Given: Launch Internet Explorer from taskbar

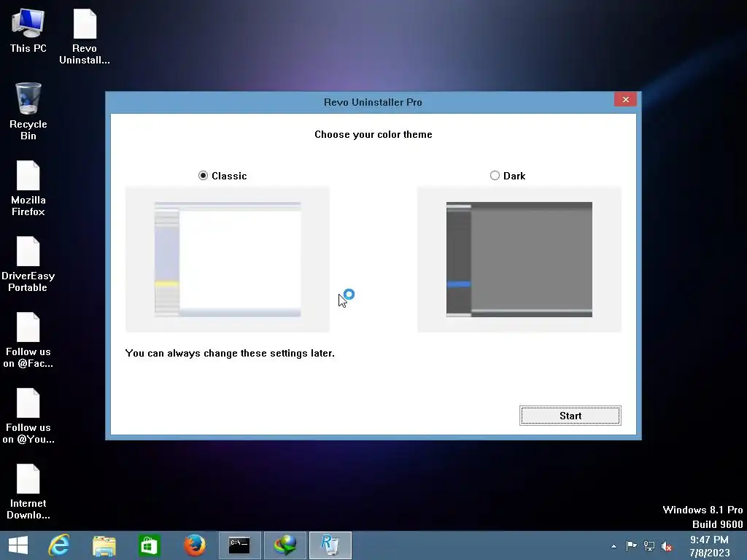Looking at the screenshot, I should (x=59, y=545).
